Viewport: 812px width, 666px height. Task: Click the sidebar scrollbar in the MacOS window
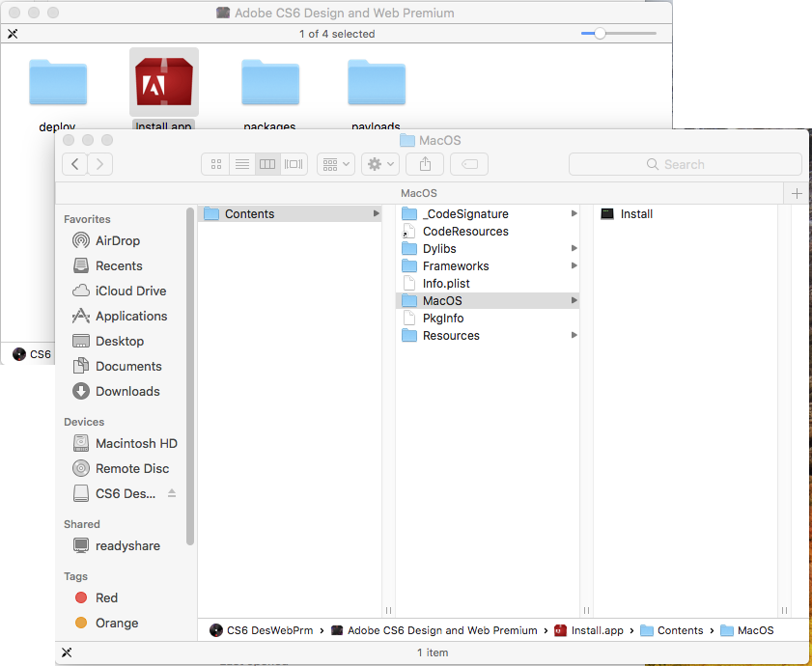[190, 376]
